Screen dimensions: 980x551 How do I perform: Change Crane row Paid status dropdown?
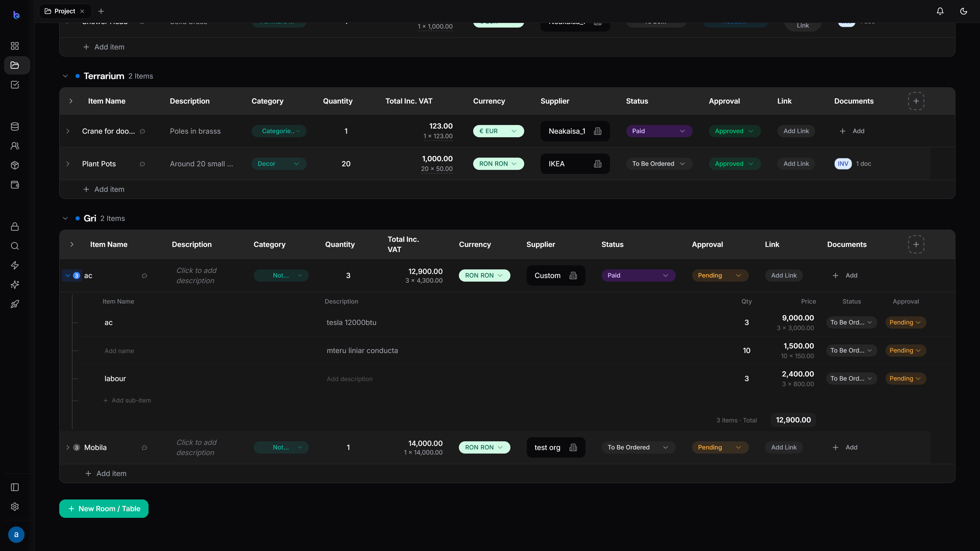click(659, 131)
